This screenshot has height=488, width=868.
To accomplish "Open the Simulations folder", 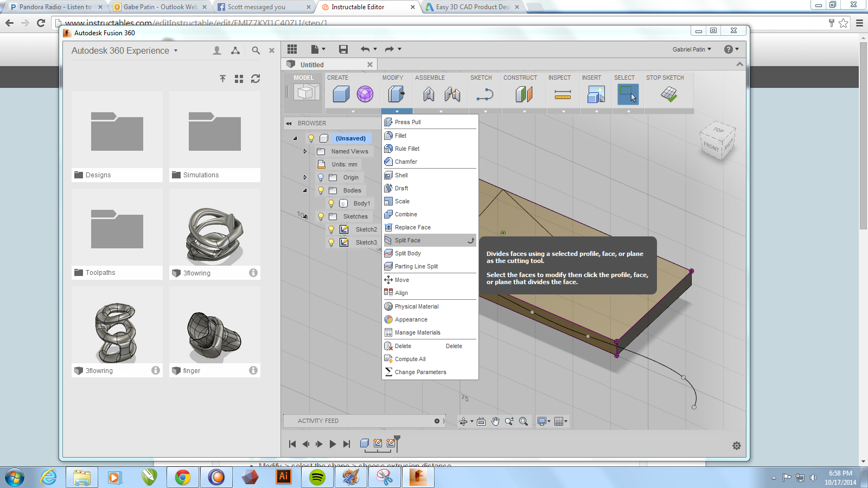I will pyautogui.click(x=215, y=137).
